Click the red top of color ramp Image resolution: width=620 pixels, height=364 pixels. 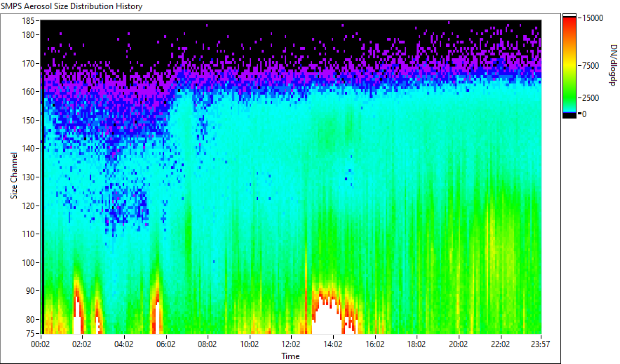[570, 22]
